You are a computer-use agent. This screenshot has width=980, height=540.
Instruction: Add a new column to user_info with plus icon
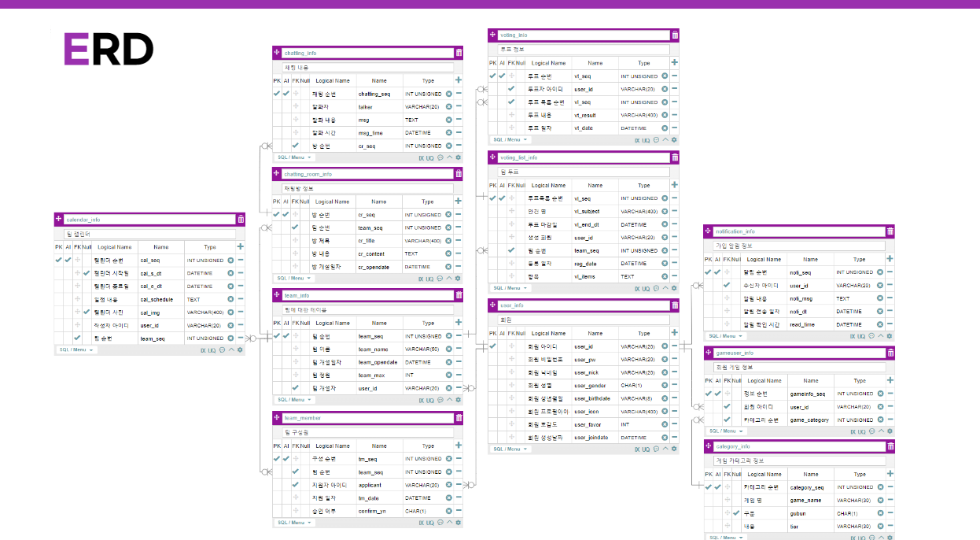pos(673,332)
